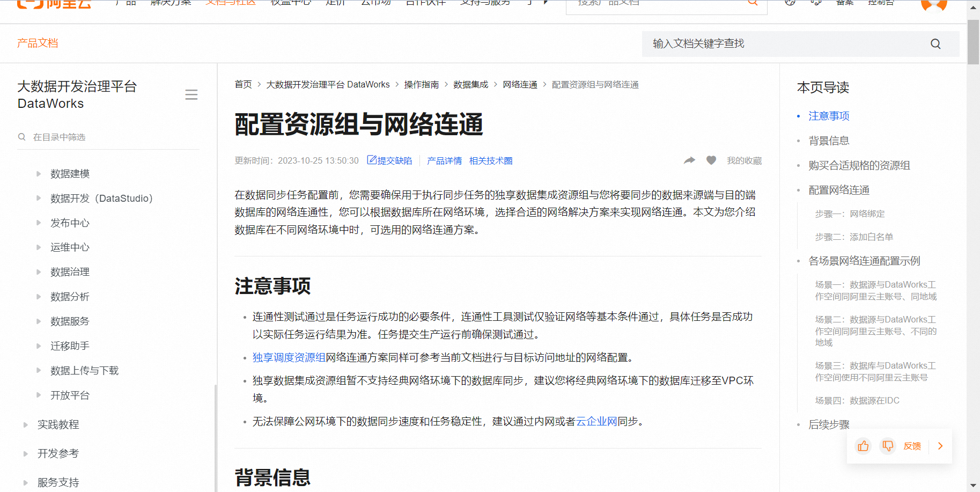Click the 大数据开发治理平台 DataWorks sidebar title
980x492 pixels.
tap(77, 95)
